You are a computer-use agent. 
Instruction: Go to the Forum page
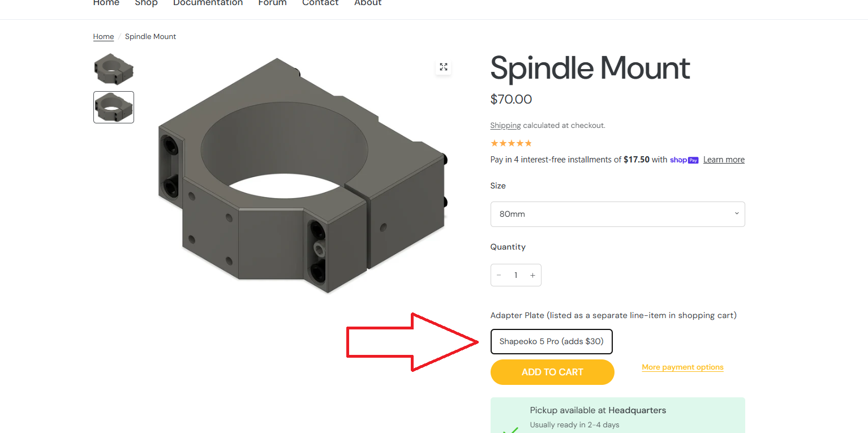tap(272, 3)
